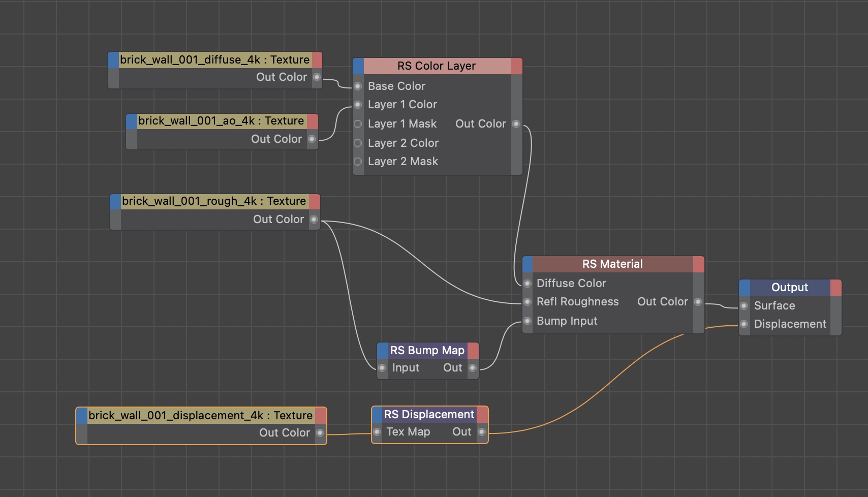Click the Layer 2 Color input socket
The image size is (868, 497).
[x=358, y=143]
